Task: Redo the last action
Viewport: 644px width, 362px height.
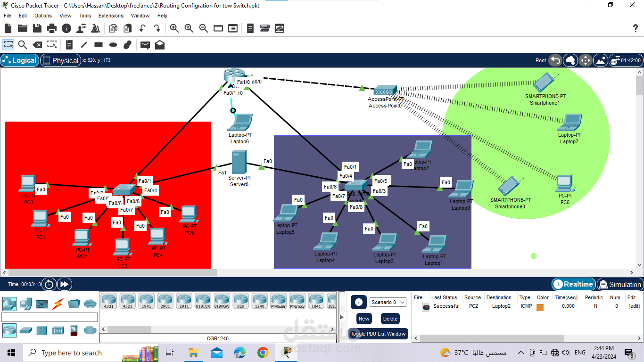Action: (157, 29)
